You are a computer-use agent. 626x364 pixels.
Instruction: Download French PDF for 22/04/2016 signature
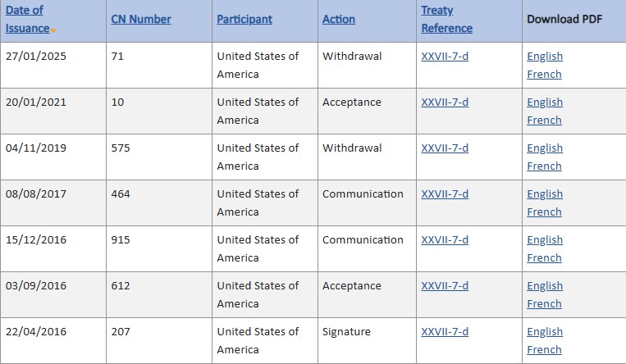(544, 350)
